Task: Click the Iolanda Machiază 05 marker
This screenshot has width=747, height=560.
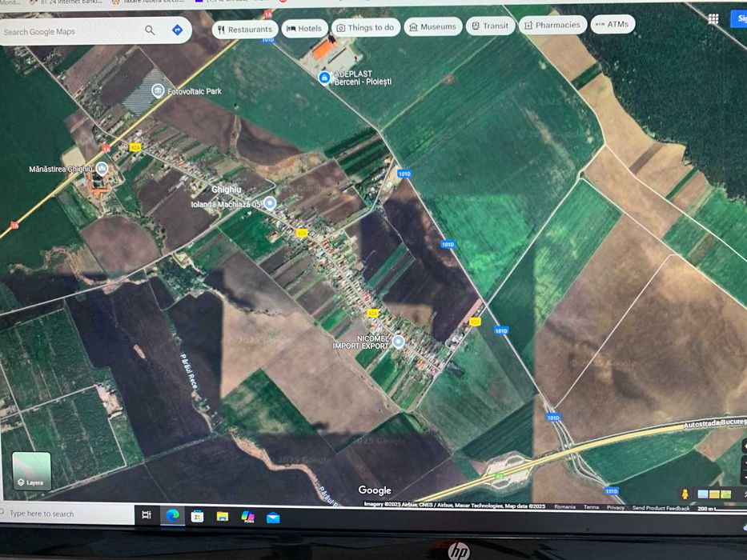Action: (x=270, y=203)
